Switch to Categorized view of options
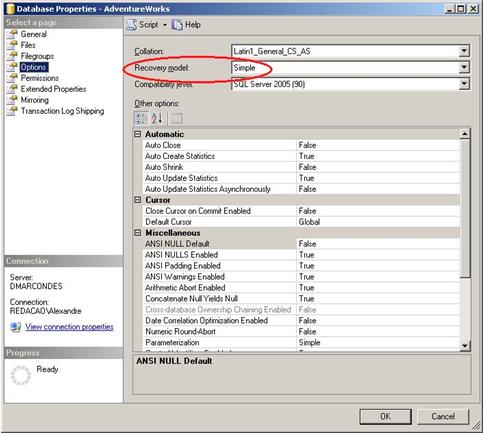The image size is (484, 433). (x=141, y=118)
